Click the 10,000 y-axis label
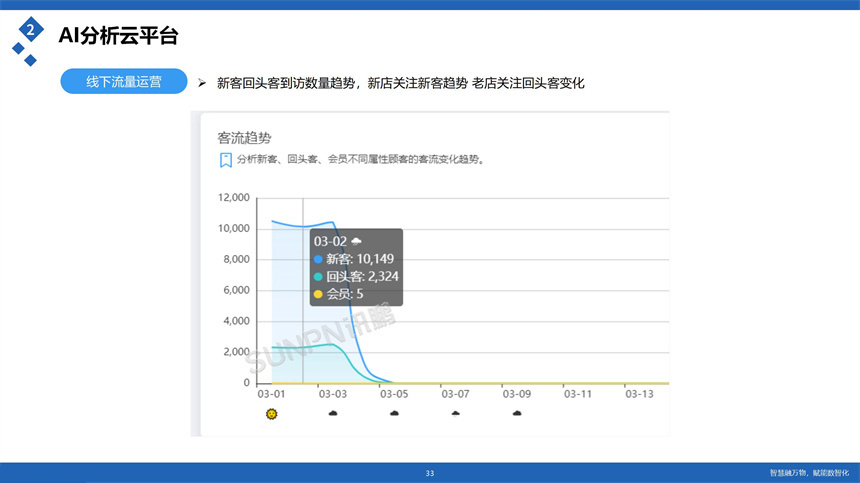 pos(234,228)
